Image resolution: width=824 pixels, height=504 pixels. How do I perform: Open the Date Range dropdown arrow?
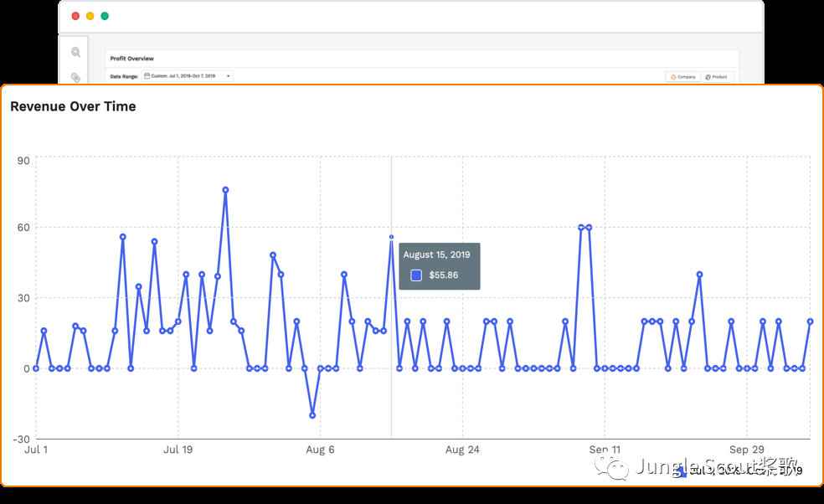228,76
